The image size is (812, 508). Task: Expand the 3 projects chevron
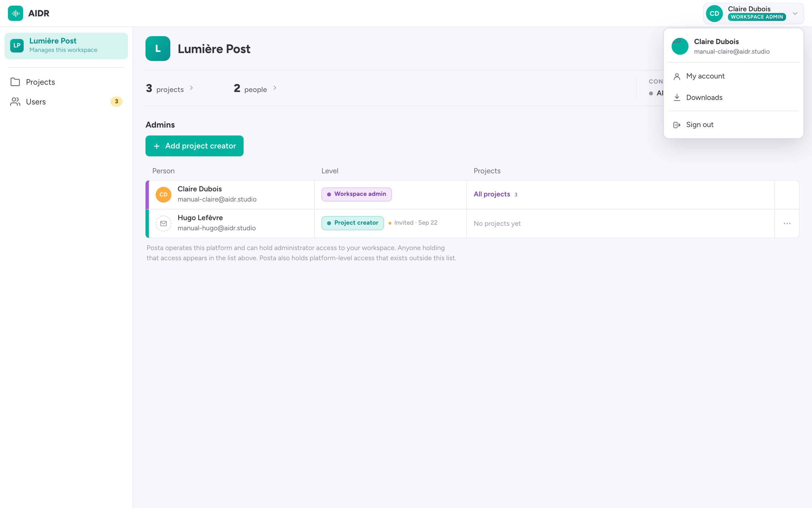(x=191, y=88)
